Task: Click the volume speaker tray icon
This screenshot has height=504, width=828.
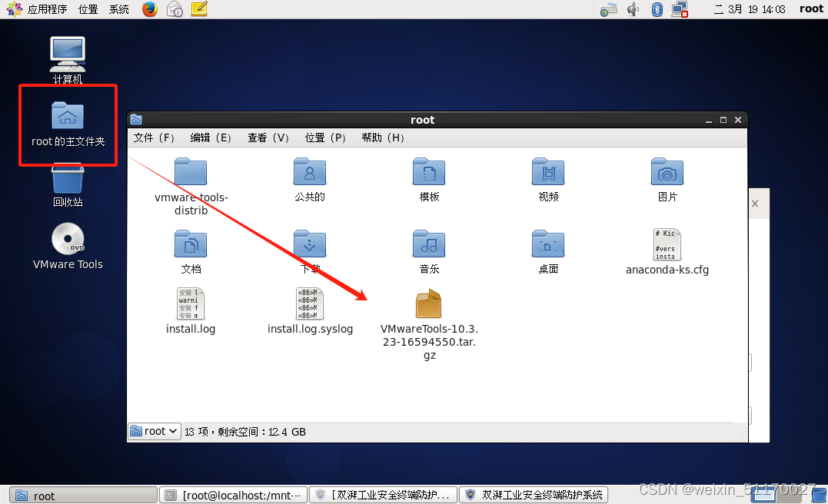Action: tap(633, 9)
